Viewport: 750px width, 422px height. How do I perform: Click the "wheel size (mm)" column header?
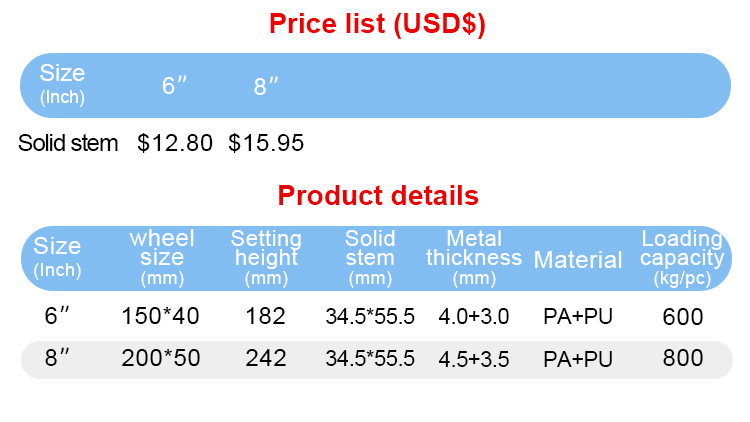click(x=162, y=258)
